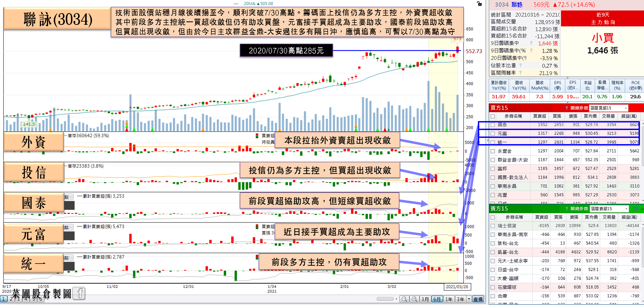Screen dimensions: 644x308
Task: Select the 3年 period button
Action: click(461, 299)
